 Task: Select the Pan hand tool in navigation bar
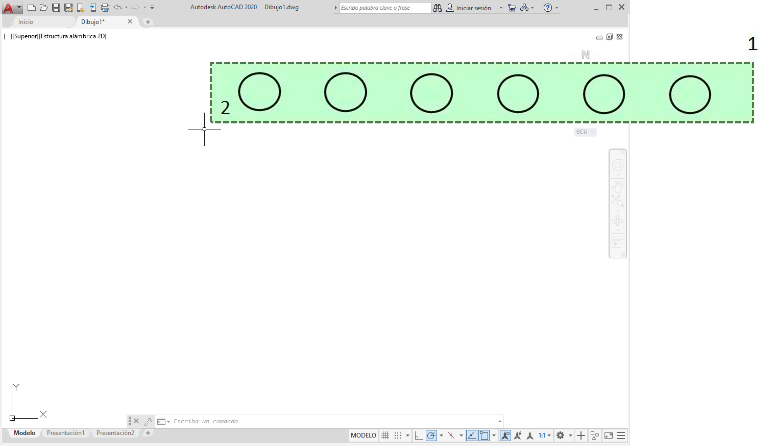point(618,185)
